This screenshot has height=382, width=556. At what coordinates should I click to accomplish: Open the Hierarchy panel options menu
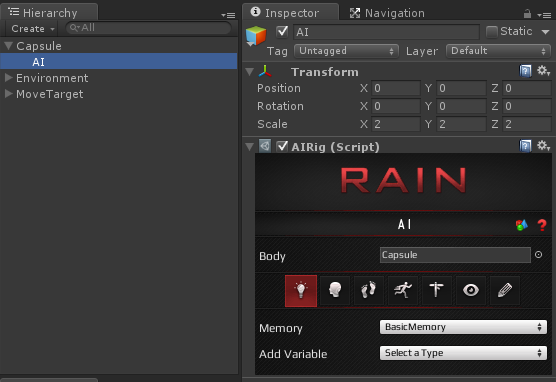click(x=228, y=15)
